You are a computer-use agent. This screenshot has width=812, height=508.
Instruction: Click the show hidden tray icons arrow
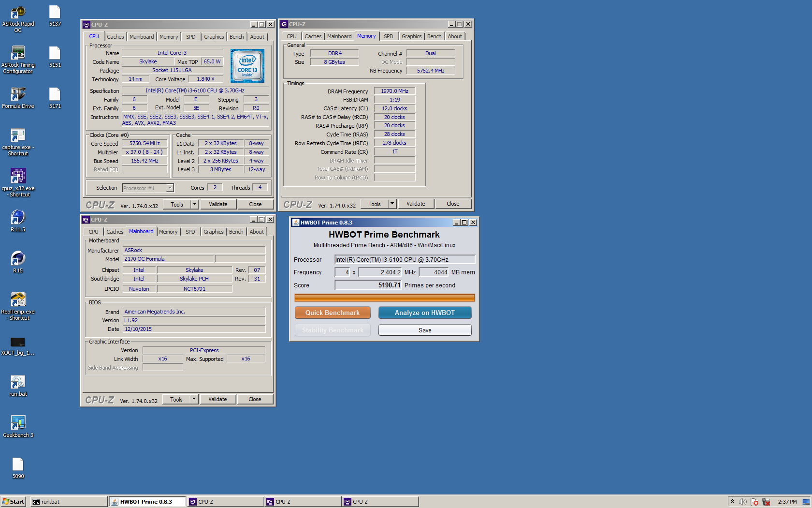click(732, 502)
